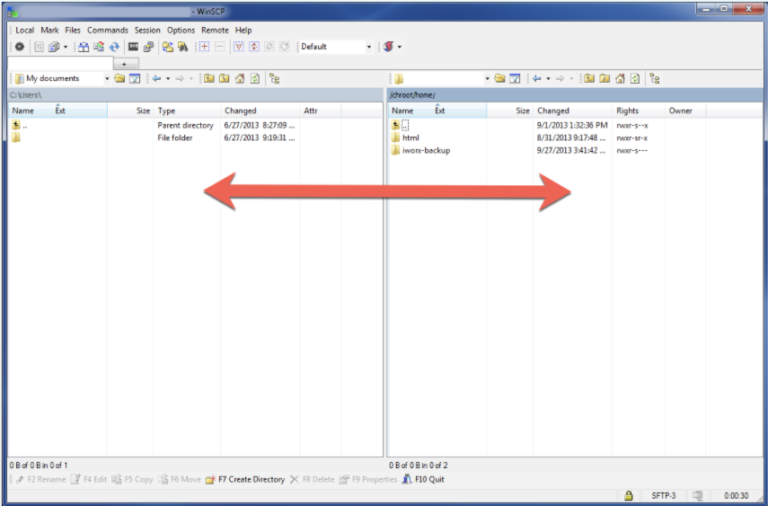Expand the Default transfer settings dropdown
This screenshot has height=506, width=768.
tap(368, 47)
